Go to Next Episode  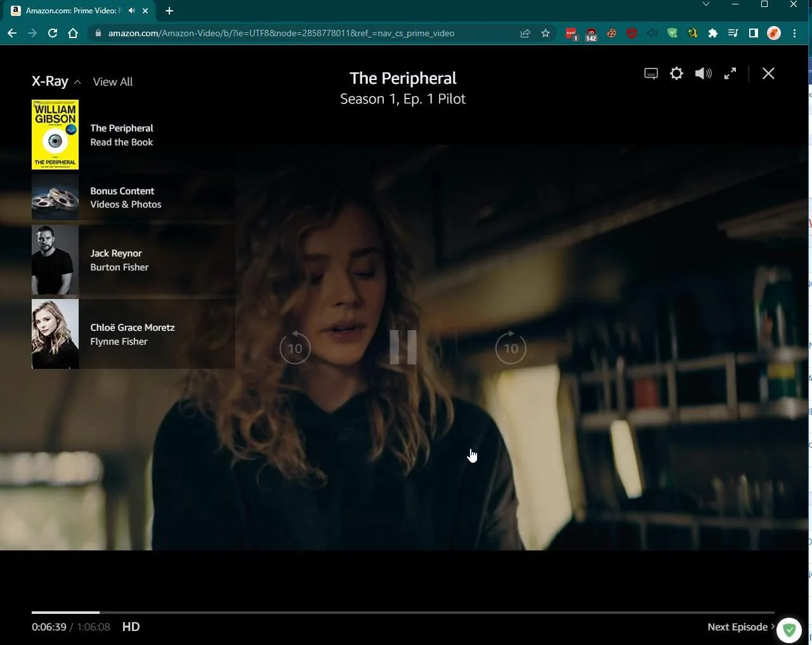[x=741, y=627]
